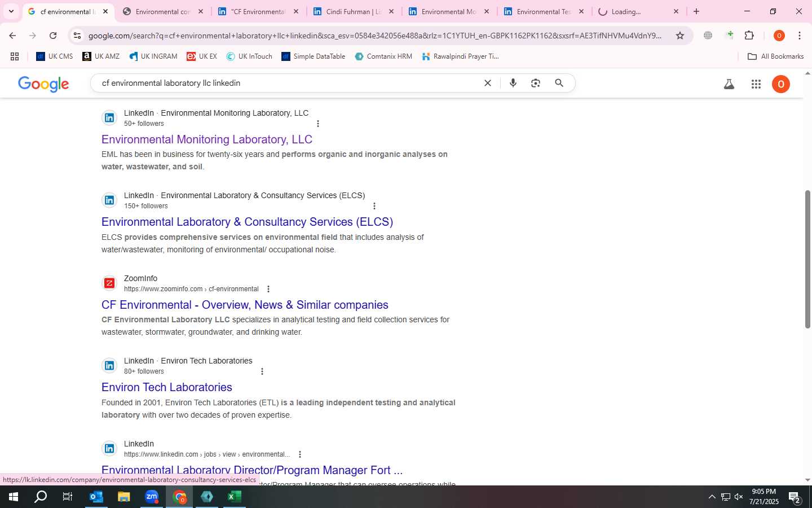Open the All Bookmarks folder
This screenshot has height=508, width=812.
pyautogui.click(x=775, y=56)
